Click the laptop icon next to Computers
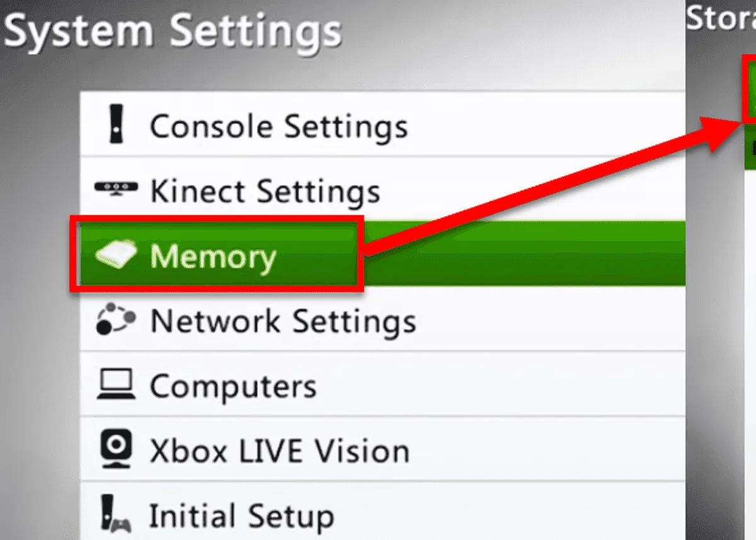The width and height of the screenshot is (756, 540). (115, 385)
